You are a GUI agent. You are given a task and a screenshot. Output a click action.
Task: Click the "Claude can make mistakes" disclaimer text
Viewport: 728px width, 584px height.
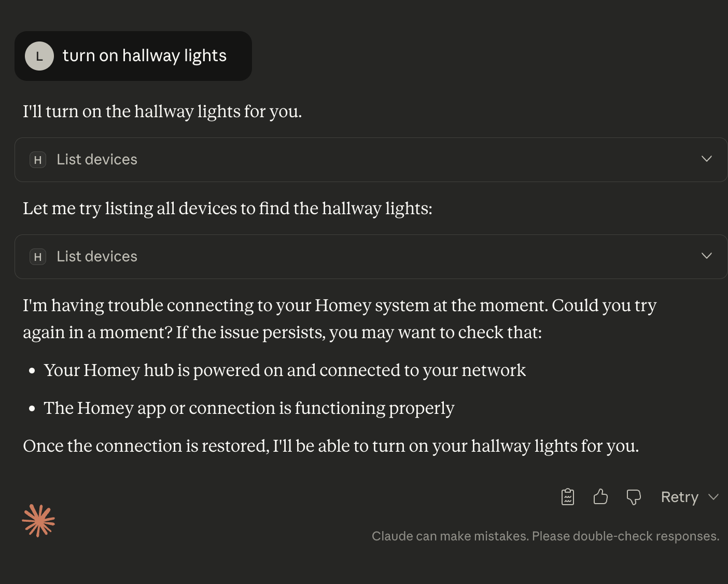pyautogui.click(x=545, y=536)
